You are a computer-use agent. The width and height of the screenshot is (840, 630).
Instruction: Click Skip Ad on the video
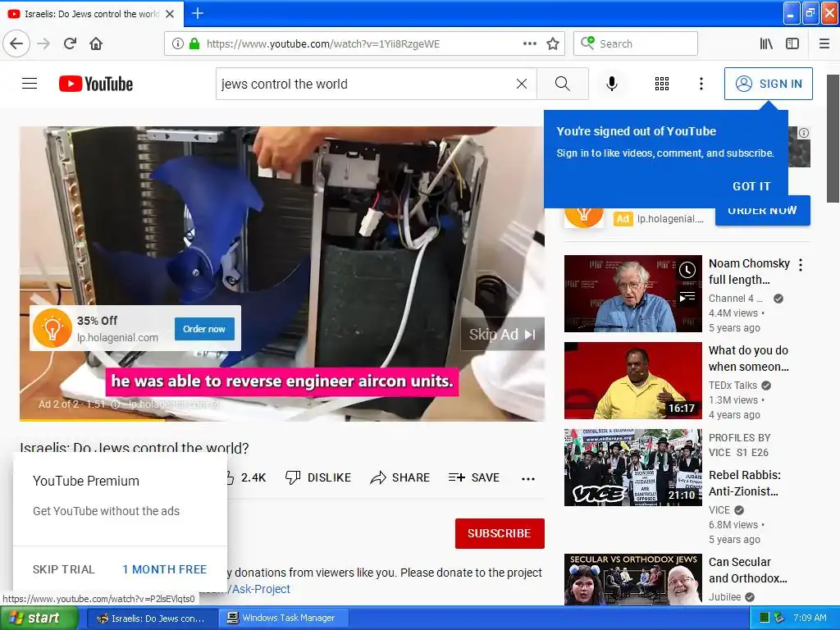pyautogui.click(x=503, y=335)
